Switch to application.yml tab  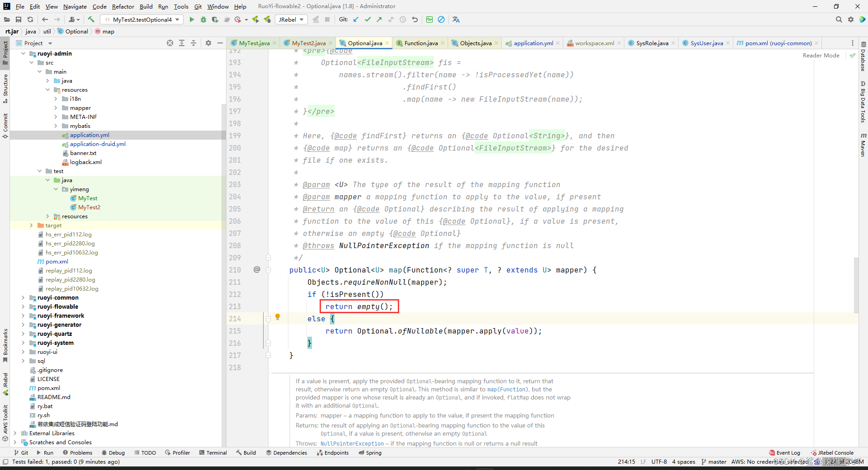533,43
